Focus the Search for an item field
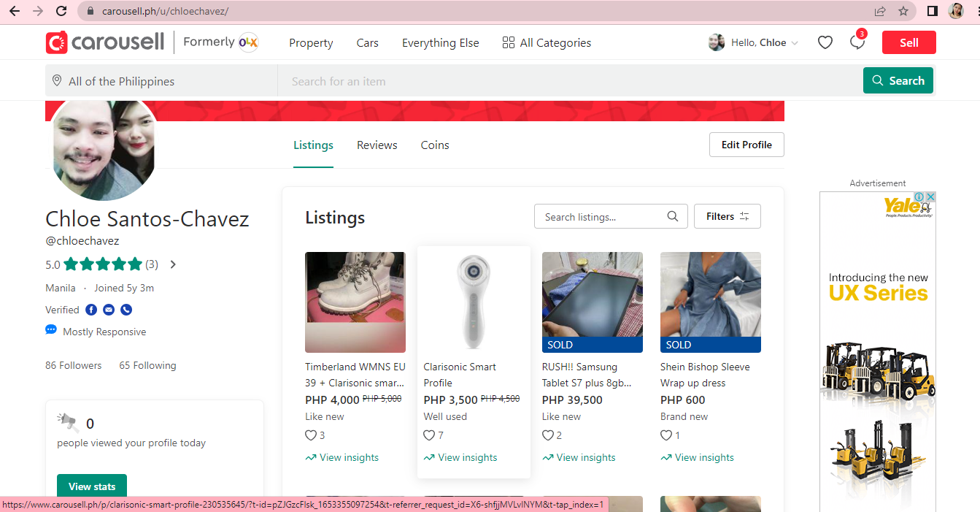980x512 pixels. 570,81
